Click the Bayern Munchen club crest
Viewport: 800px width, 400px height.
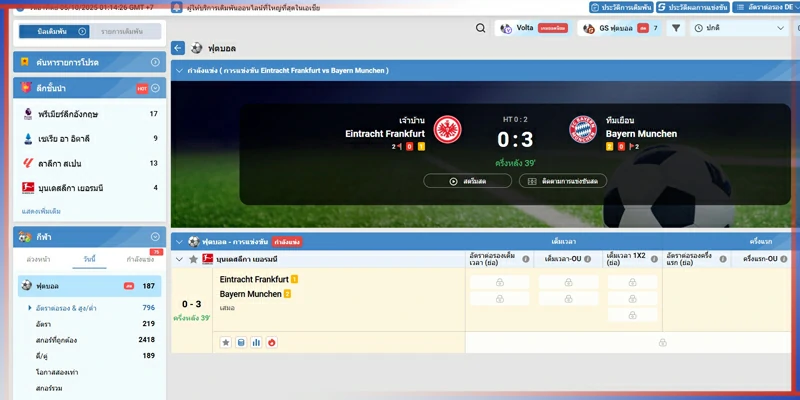583,129
